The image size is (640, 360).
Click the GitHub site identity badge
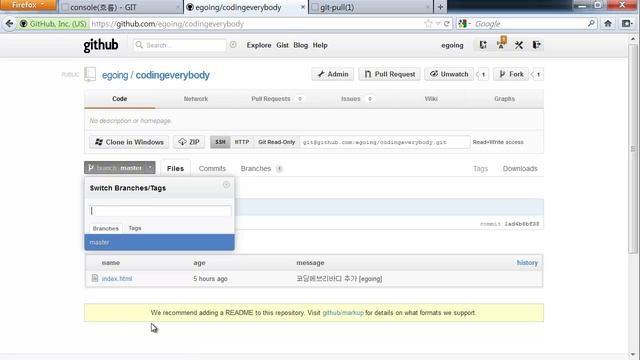click(53, 24)
